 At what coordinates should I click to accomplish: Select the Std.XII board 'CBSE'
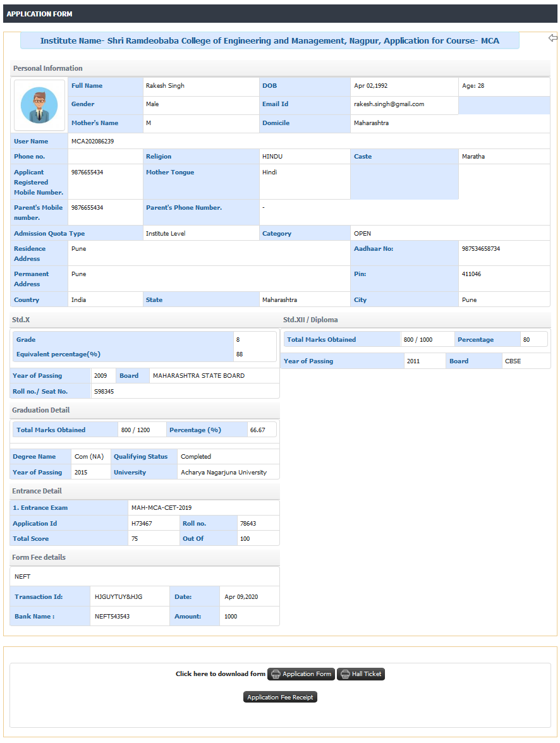(x=513, y=361)
